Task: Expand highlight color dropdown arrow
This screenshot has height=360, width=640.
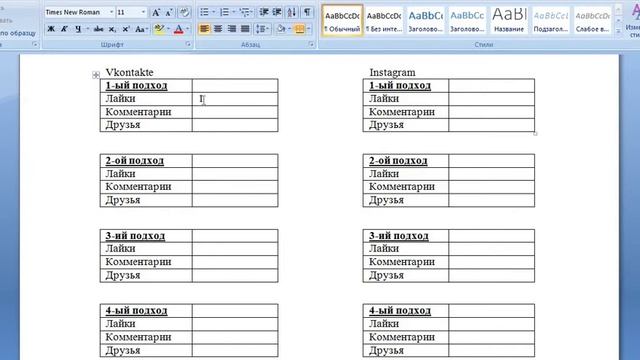Action: click(x=168, y=29)
